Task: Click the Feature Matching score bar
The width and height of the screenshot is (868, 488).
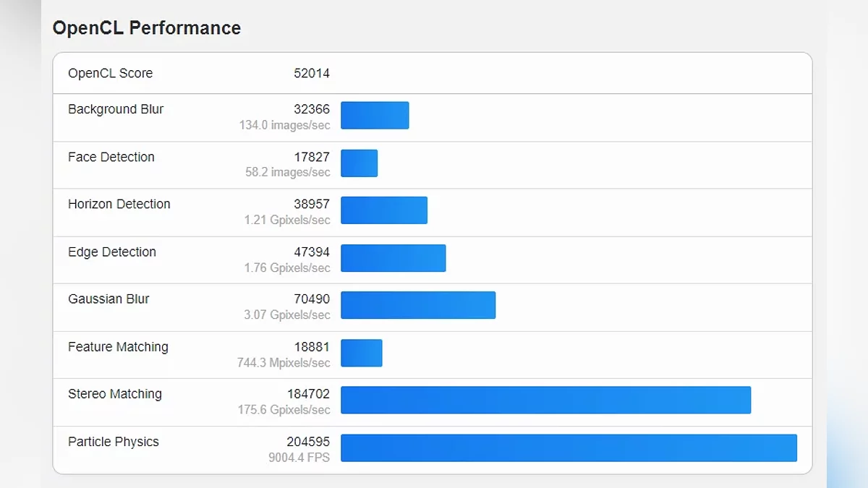Action: [x=361, y=353]
